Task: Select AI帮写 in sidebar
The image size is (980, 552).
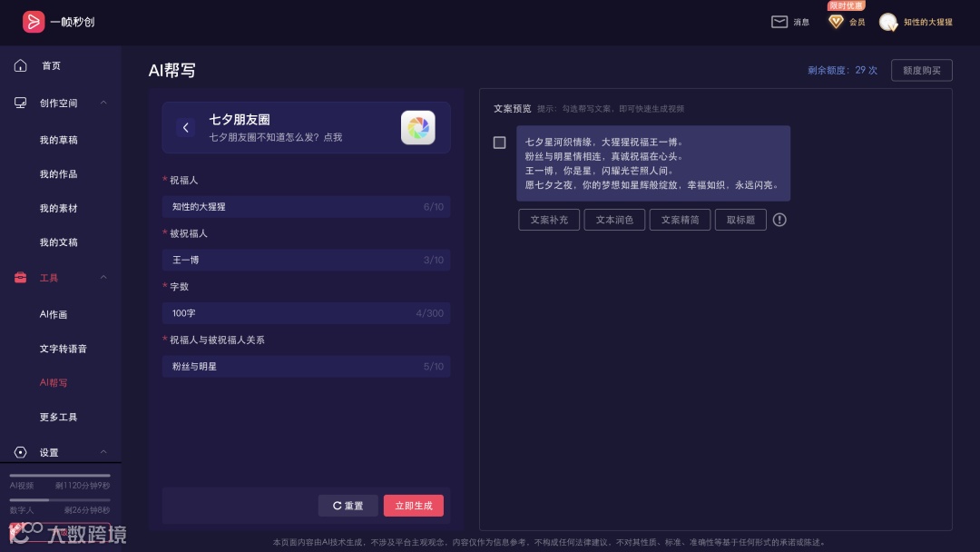Action: click(54, 382)
